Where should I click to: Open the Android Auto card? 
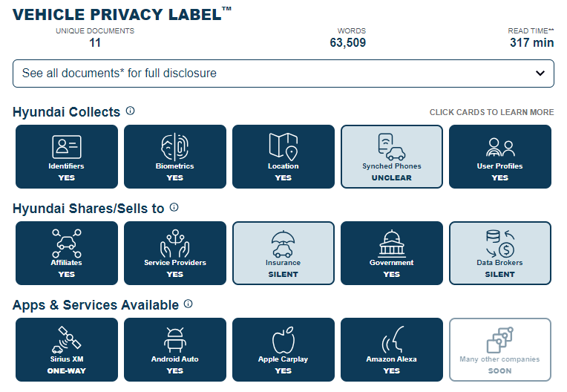(x=175, y=350)
